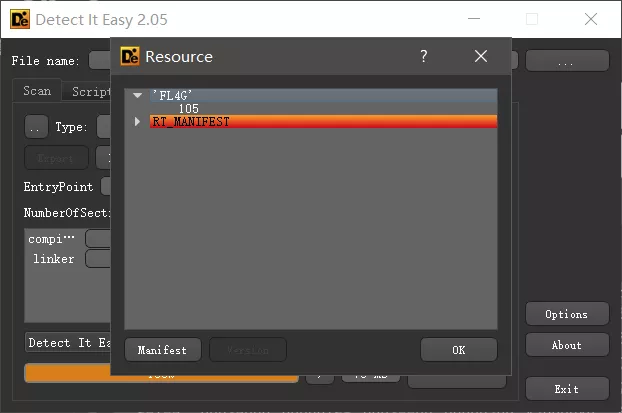Click the Detect It Easy title icon
The image size is (622, 413).
click(20, 19)
